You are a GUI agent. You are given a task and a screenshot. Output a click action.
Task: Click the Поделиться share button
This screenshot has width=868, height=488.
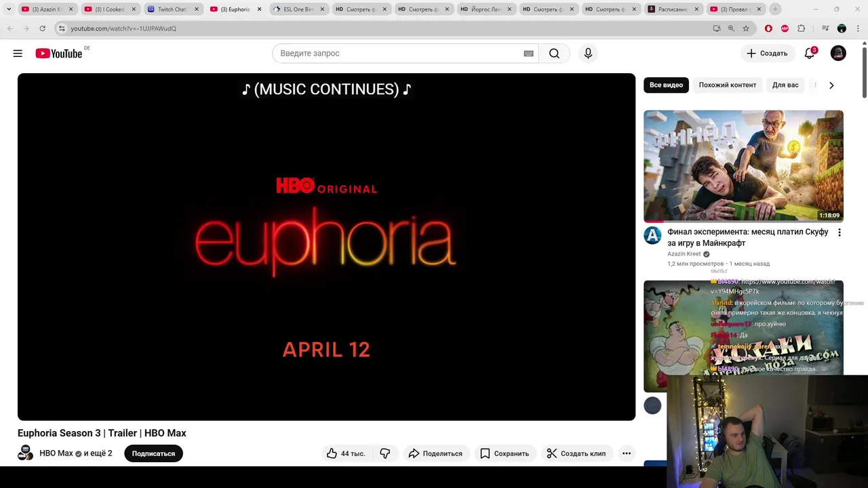pos(435,453)
